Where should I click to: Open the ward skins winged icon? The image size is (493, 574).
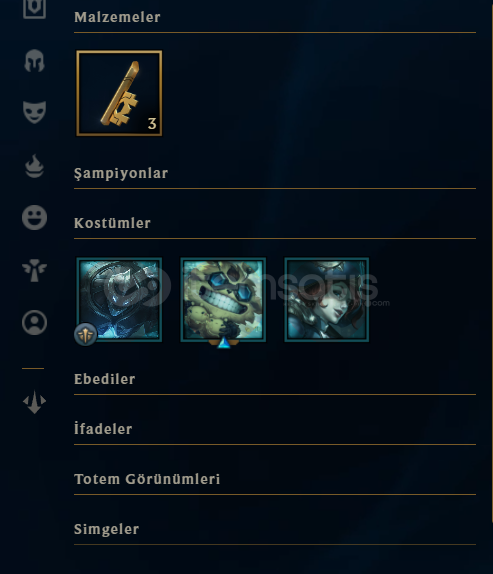34,270
